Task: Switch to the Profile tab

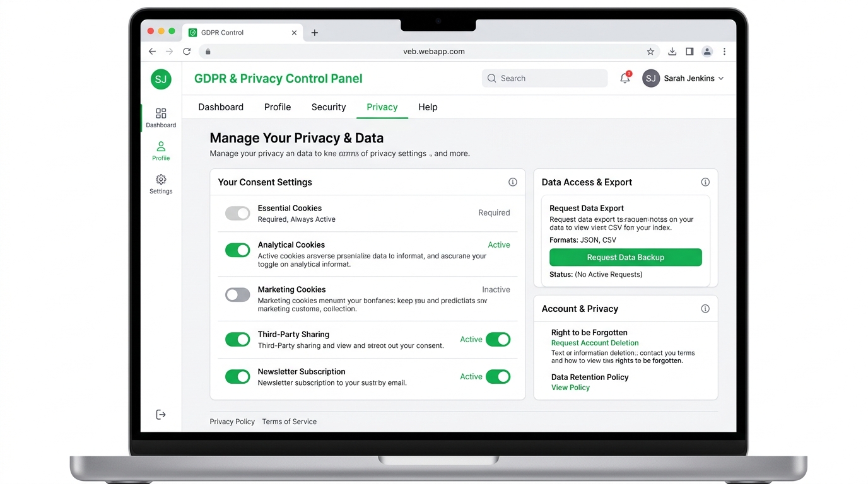Action: (278, 107)
